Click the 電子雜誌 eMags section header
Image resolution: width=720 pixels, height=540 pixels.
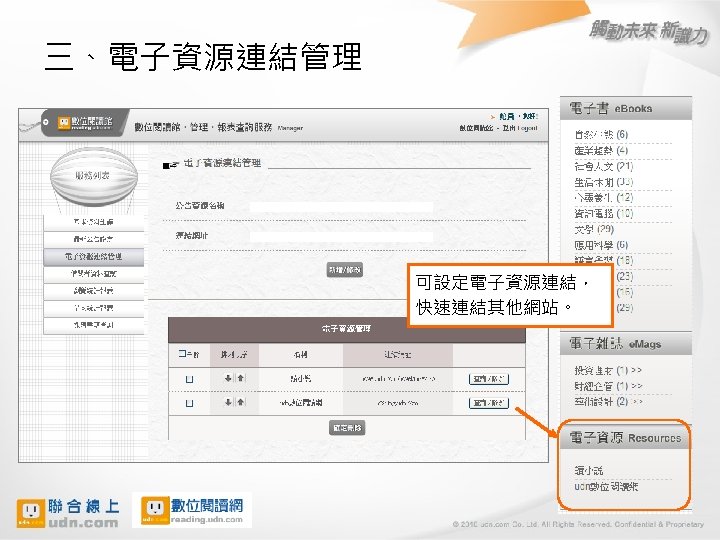(626, 343)
